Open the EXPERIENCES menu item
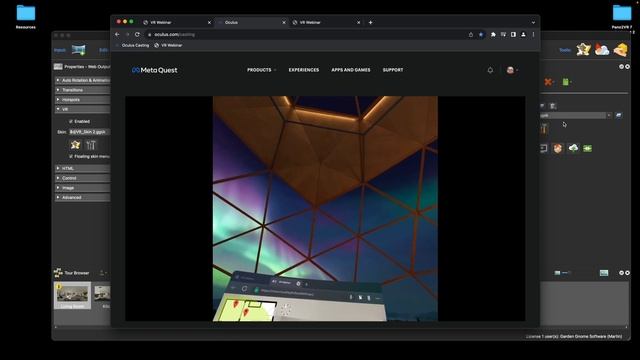 tap(304, 70)
